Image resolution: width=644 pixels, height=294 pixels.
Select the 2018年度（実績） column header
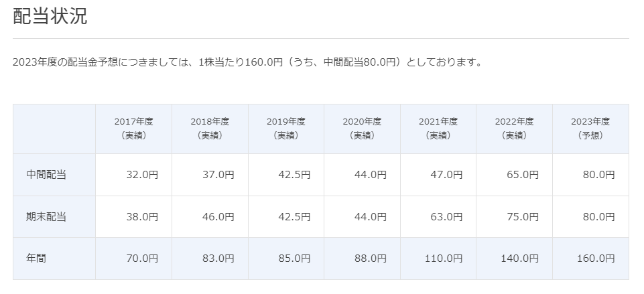point(210,128)
